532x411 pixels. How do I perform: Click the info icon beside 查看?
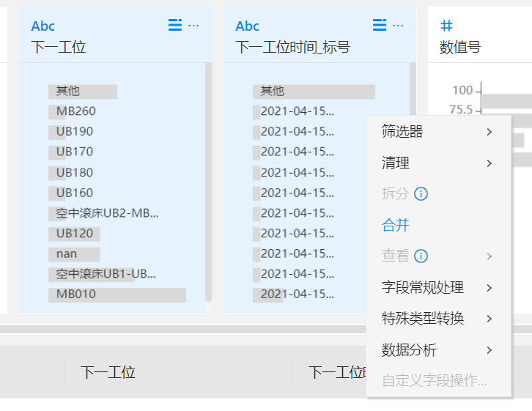point(421,256)
